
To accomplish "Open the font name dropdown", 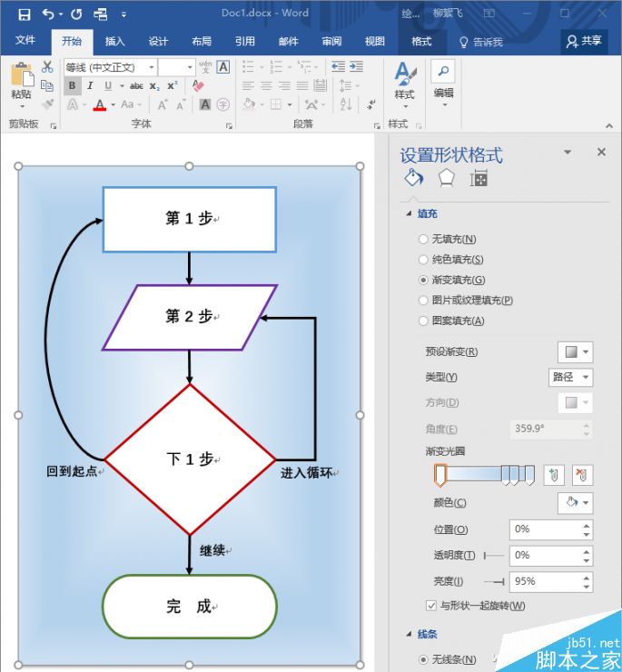I will coord(152,67).
